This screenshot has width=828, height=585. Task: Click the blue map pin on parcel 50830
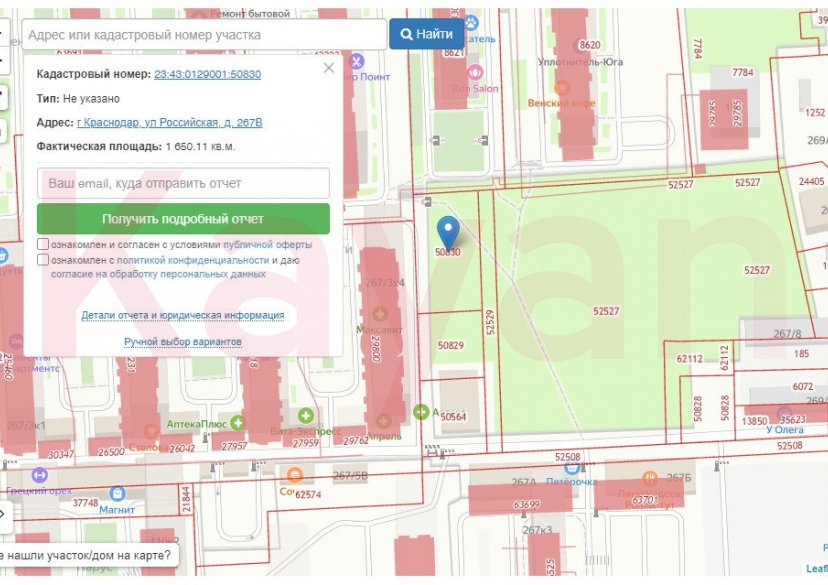click(x=449, y=231)
